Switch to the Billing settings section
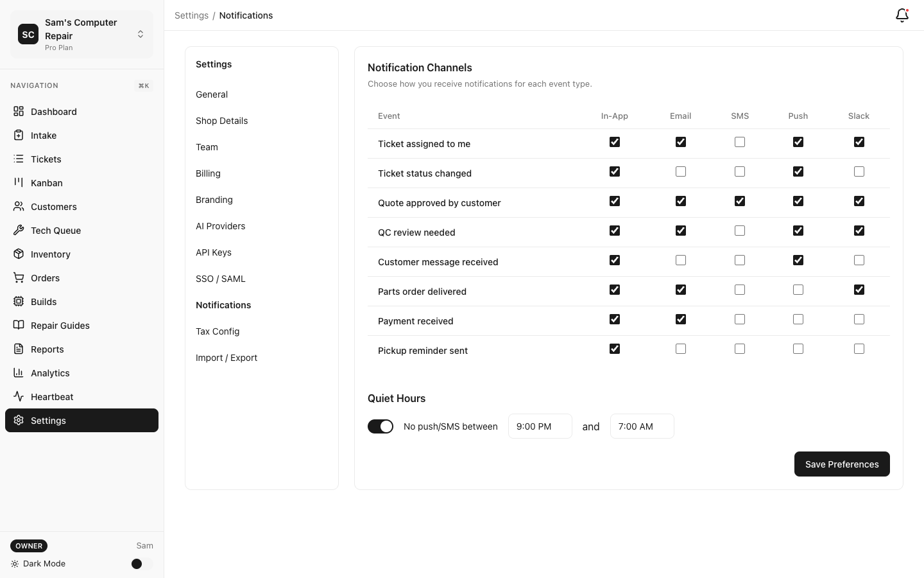The width and height of the screenshot is (924, 578). click(208, 173)
